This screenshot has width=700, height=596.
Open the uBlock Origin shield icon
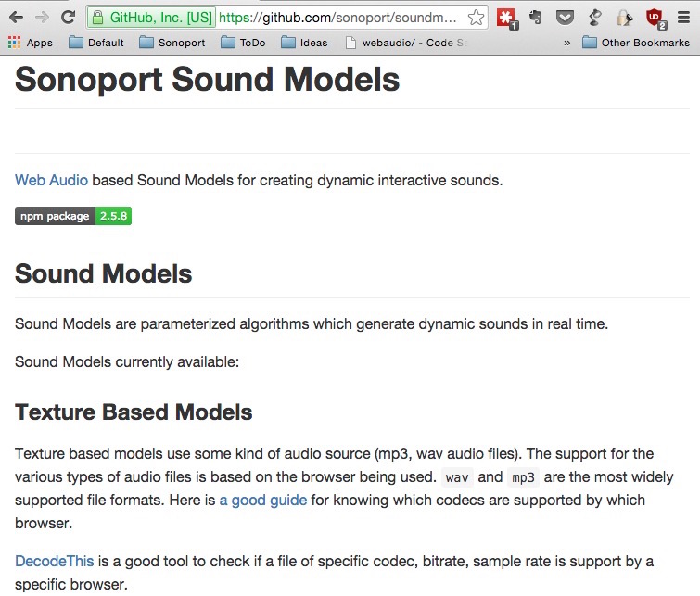[655, 18]
